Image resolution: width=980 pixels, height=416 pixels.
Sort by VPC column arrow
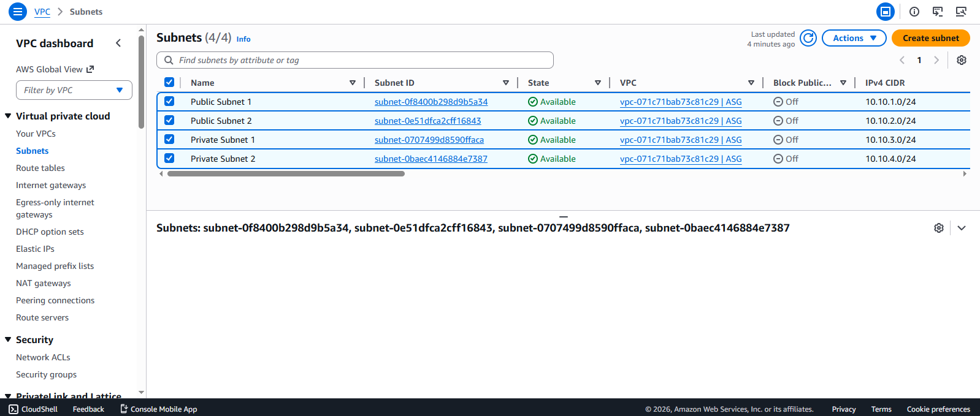751,83
